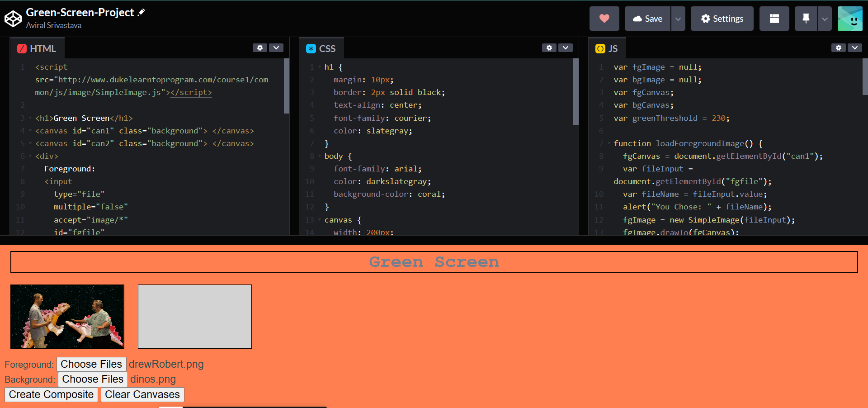868x408 pixels.
Task: Open the CSS editor settings gear
Action: click(549, 47)
